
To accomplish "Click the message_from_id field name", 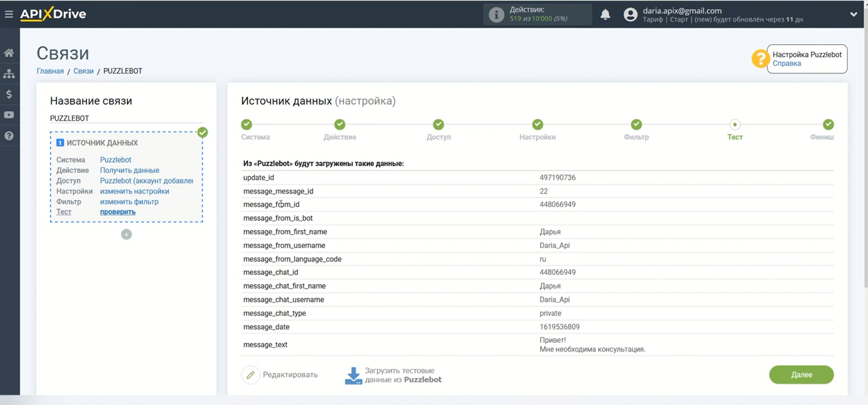I will [271, 204].
